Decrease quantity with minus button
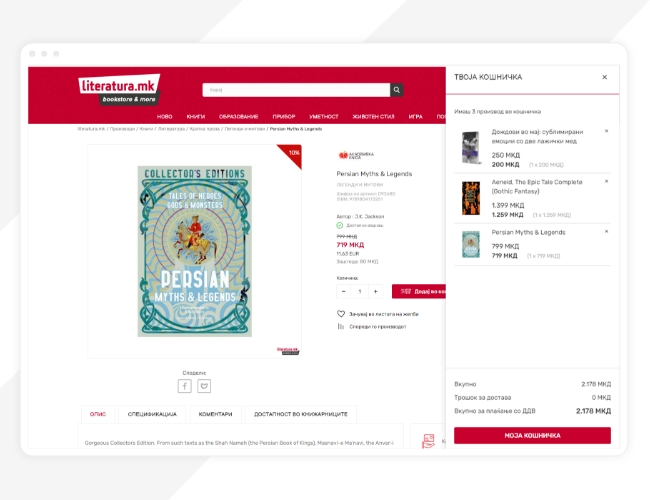 point(344,291)
